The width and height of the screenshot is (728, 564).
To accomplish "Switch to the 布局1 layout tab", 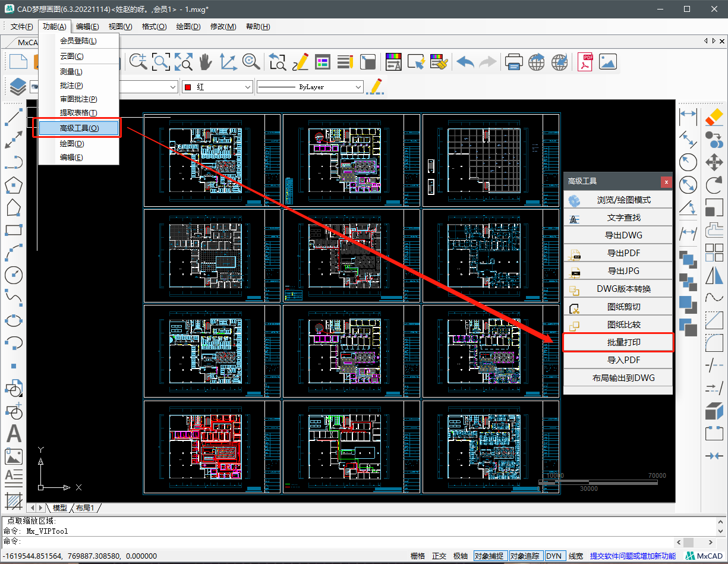I will pos(85,508).
